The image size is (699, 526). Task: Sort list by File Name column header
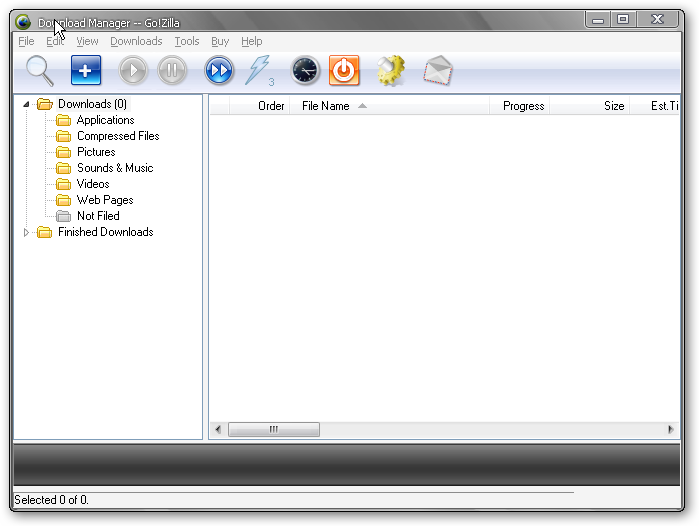325,106
